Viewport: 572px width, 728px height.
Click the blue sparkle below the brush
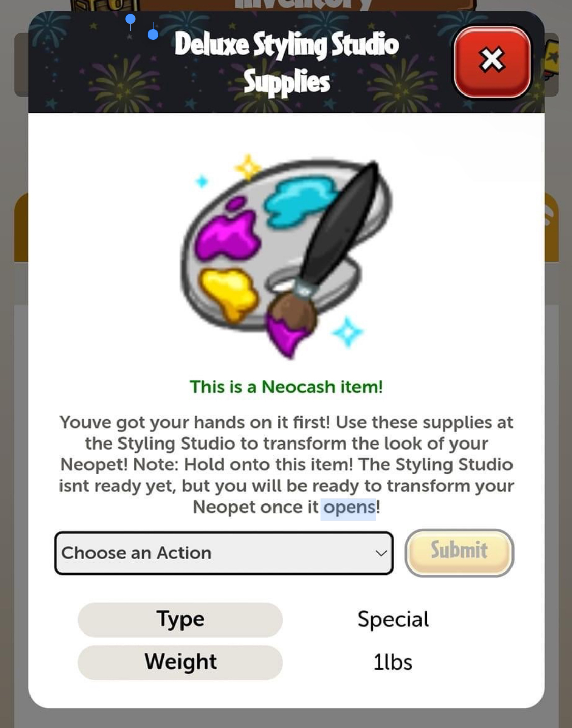348,332
